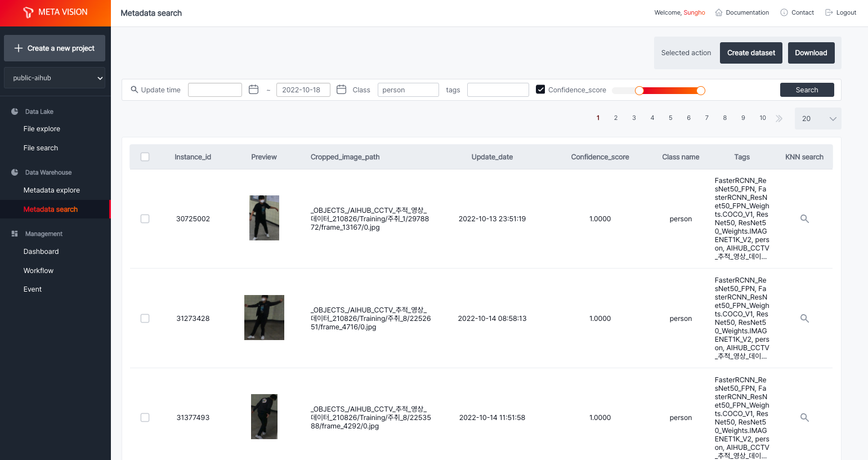Click the Confidence_score column header

pyautogui.click(x=600, y=157)
